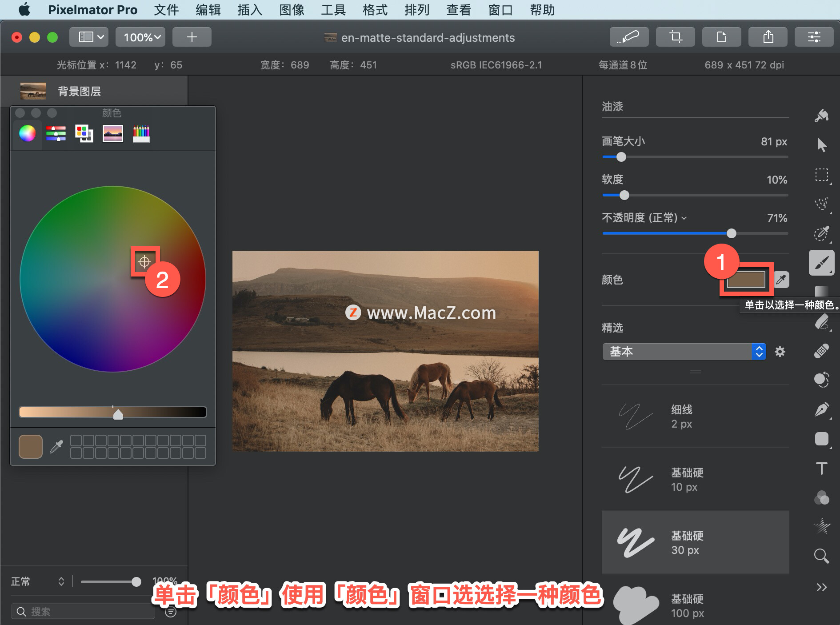The height and width of the screenshot is (625, 840).
Task: Click the filter icon beside layer search
Action: coord(171,612)
